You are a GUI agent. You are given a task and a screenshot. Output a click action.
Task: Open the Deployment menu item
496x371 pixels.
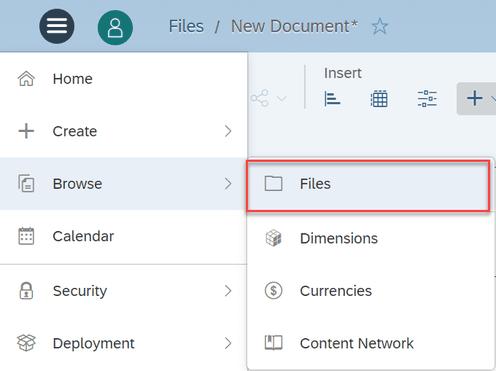tap(123, 343)
